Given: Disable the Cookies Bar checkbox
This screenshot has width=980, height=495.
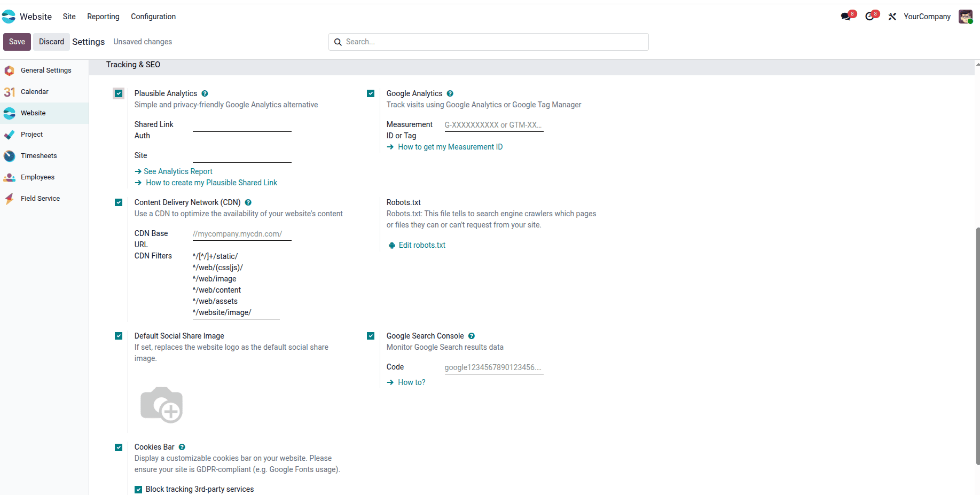Looking at the screenshot, I should (x=119, y=447).
